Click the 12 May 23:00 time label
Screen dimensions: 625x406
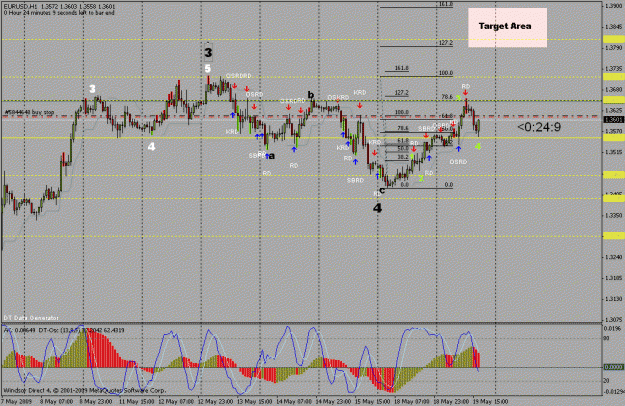216,402
